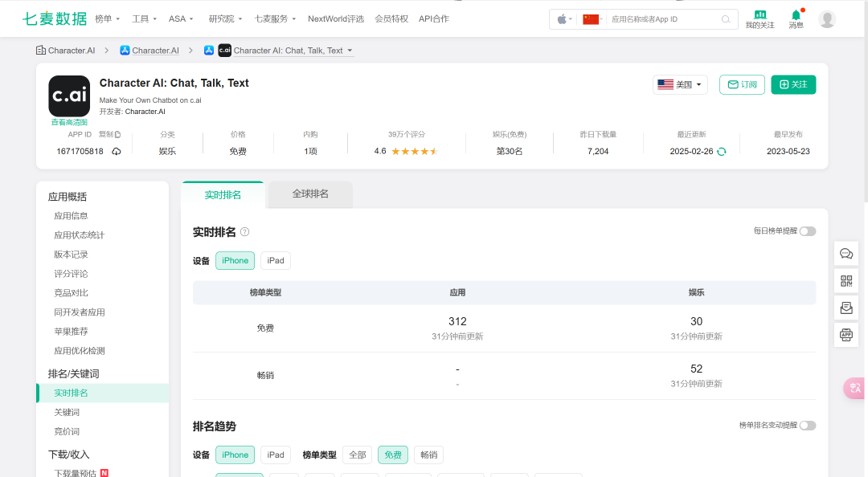The width and height of the screenshot is (868, 477).
Task: Open 会员特权 menu item
Action: pyautogui.click(x=391, y=18)
